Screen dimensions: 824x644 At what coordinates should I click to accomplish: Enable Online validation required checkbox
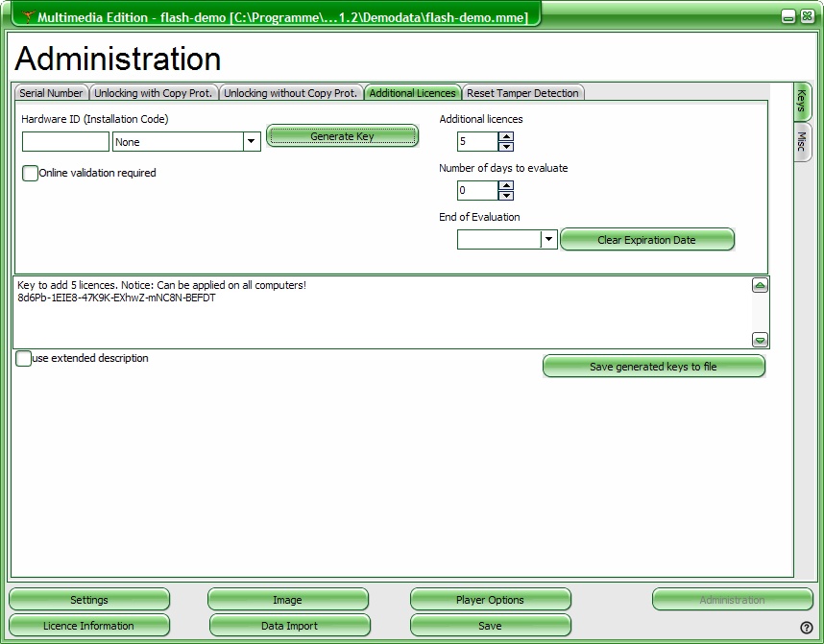pyautogui.click(x=30, y=174)
